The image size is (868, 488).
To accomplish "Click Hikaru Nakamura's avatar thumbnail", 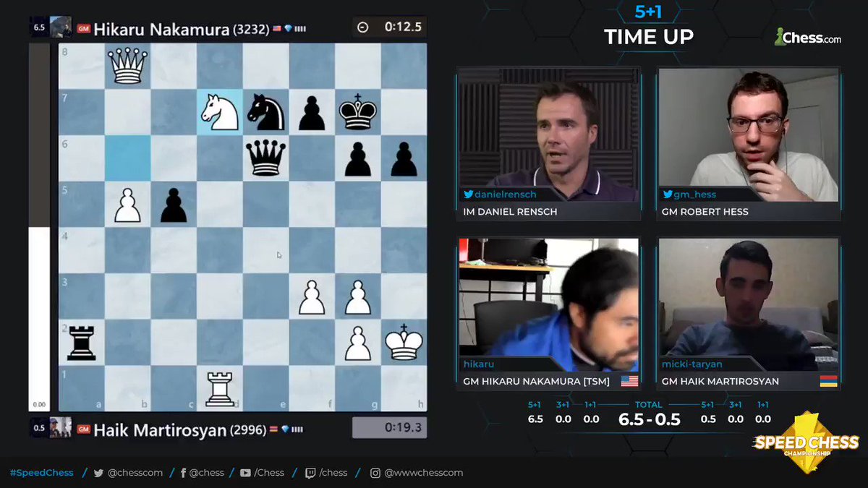I will click(x=61, y=27).
